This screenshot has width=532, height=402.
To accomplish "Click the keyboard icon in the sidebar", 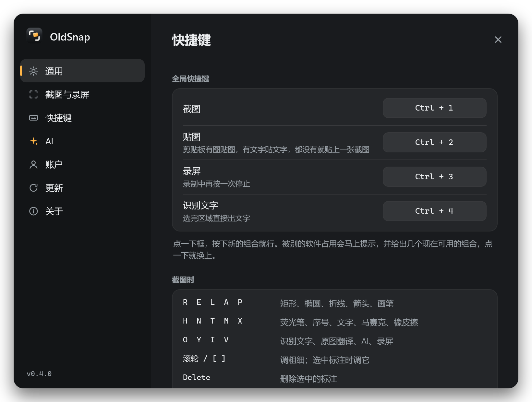I will click(x=33, y=118).
